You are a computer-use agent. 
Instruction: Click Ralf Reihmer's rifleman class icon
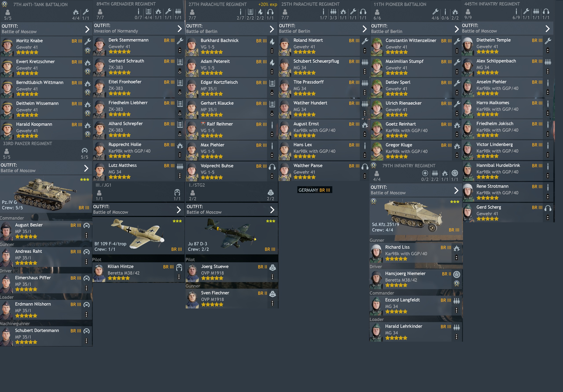pos(272,125)
